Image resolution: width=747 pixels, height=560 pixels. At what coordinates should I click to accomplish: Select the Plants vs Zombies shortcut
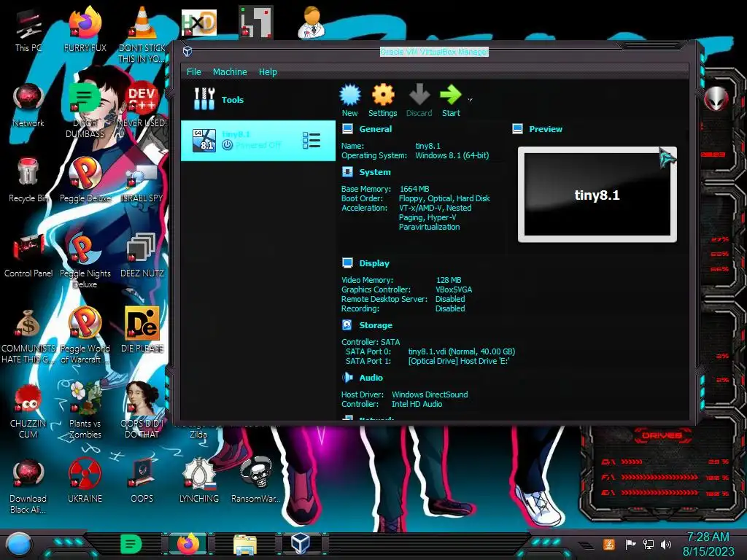(x=85, y=411)
